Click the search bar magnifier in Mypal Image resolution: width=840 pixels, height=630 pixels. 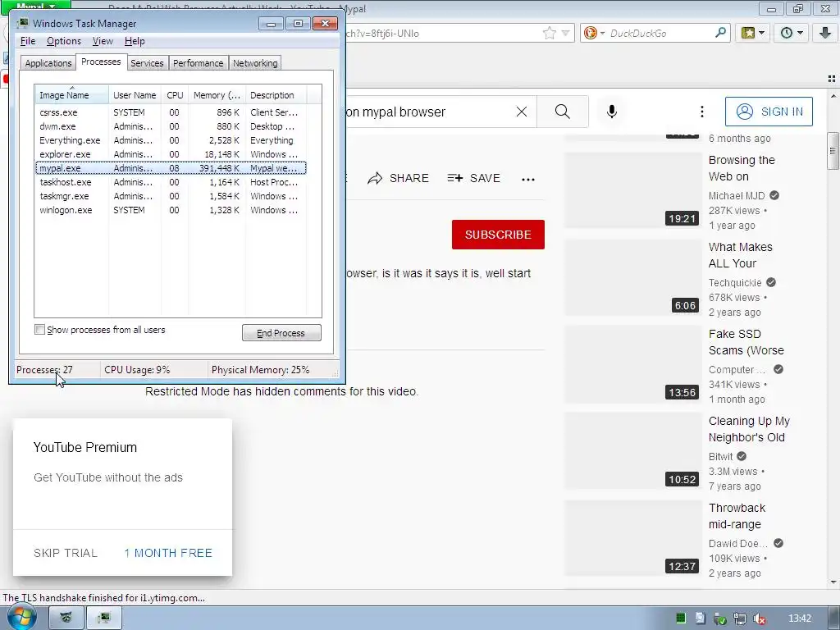[x=720, y=33]
